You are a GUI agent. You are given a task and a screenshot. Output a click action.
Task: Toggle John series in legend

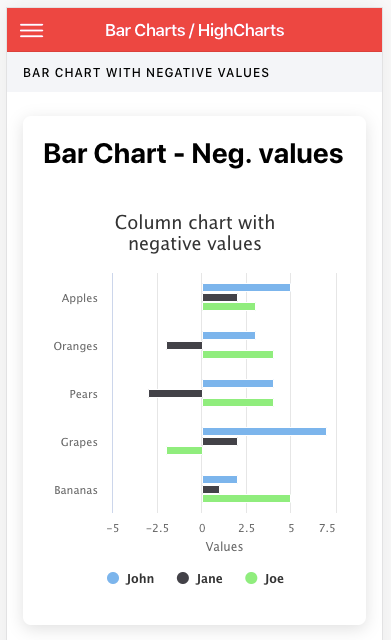point(131,578)
